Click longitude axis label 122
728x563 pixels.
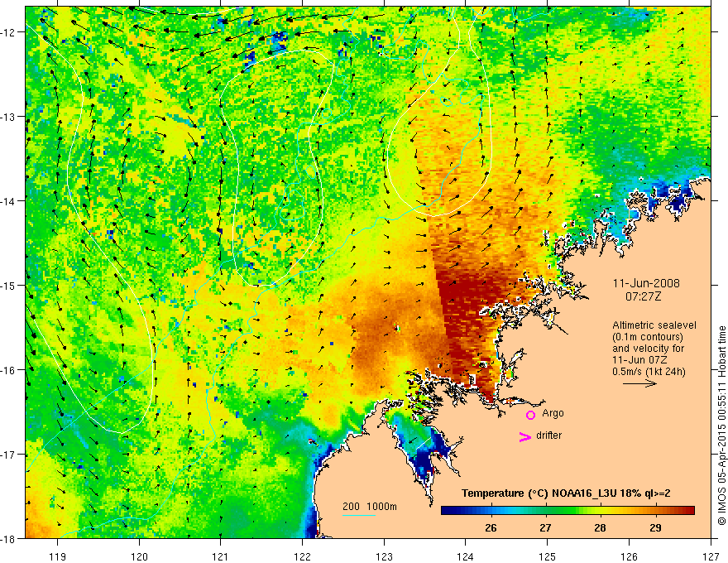(302, 556)
